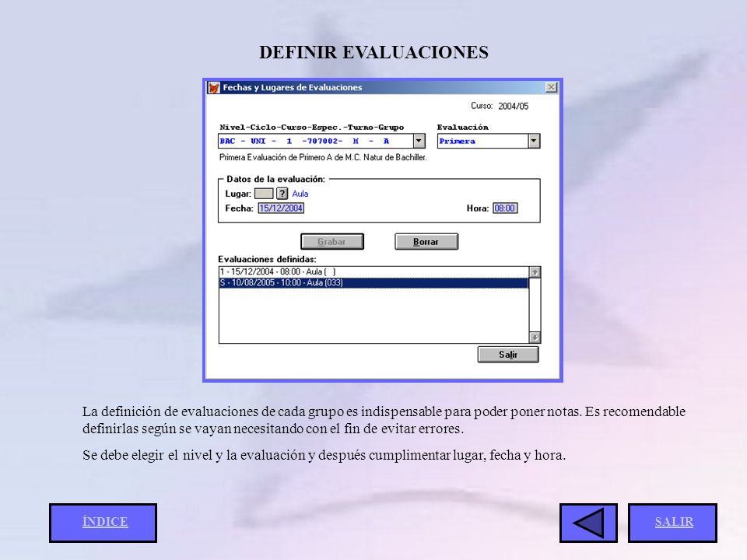
Task: Click the back arrow triangle button
Action: [x=588, y=523]
